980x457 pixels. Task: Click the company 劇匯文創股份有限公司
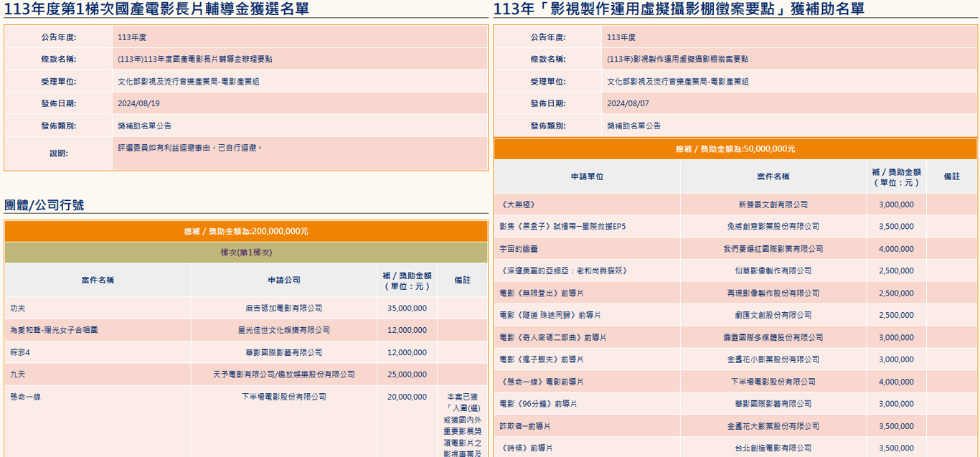coord(773,316)
